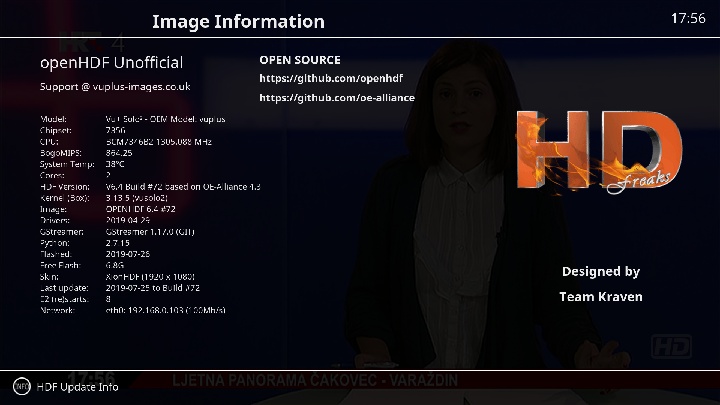Open the github.com/openhdf link

(x=331, y=79)
